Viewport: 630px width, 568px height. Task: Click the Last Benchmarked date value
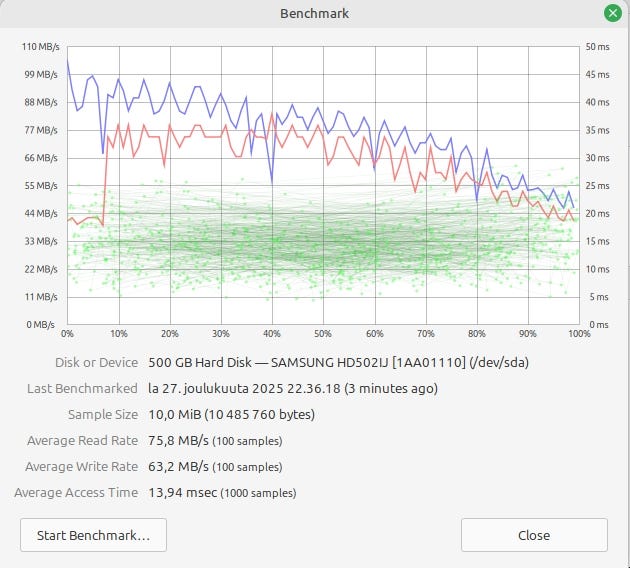(x=293, y=388)
